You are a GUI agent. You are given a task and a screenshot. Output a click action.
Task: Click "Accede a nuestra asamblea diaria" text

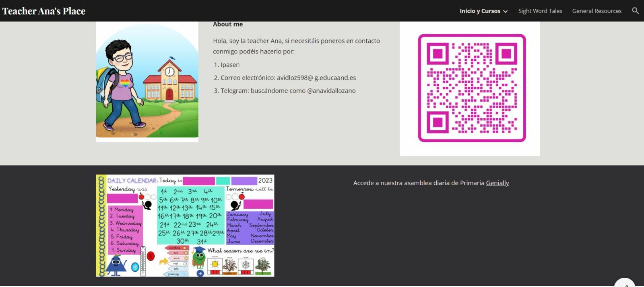(419, 183)
